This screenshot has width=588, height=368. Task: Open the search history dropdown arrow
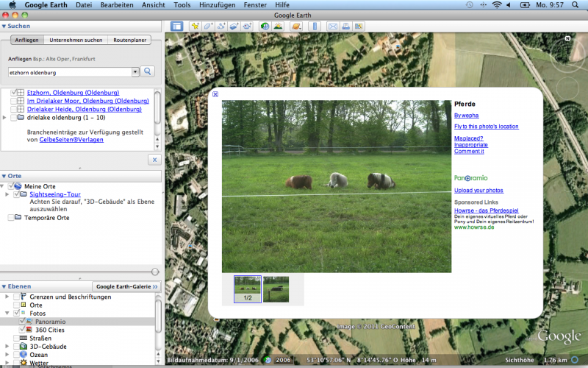(135, 72)
